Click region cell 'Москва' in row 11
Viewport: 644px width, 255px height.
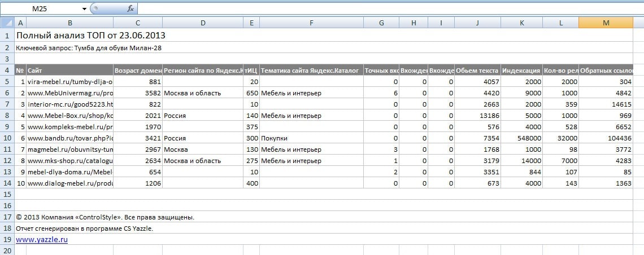[x=203, y=150]
